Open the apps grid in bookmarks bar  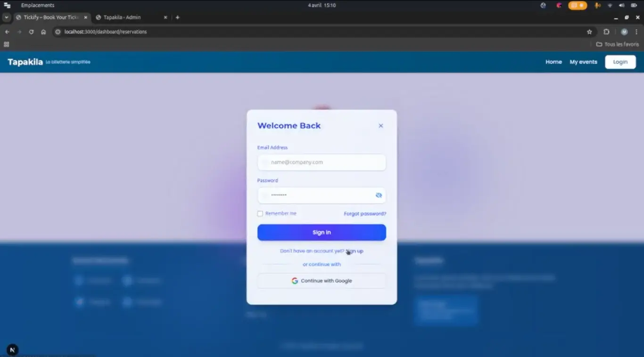pyautogui.click(x=7, y=44)
